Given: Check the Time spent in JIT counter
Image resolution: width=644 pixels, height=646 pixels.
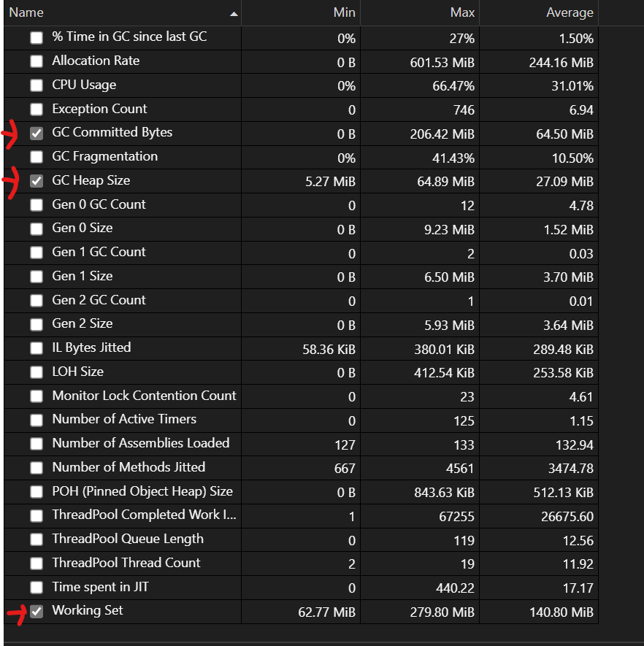Looking at the screenshot, I should tap(37, 588).
